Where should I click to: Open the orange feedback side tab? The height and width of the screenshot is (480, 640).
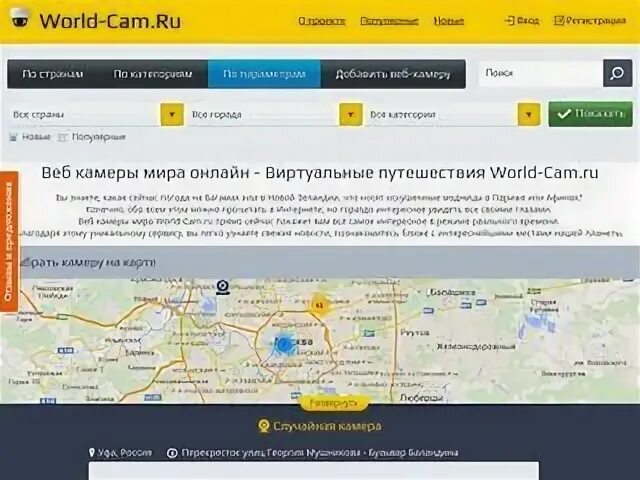(x=9, y=241)
